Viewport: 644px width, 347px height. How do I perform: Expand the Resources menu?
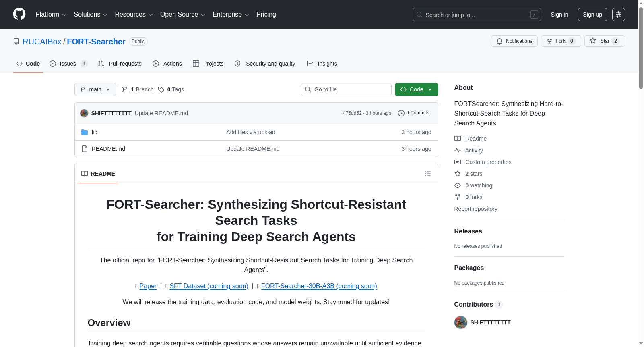pyautogui.click(x=134, y=15)
